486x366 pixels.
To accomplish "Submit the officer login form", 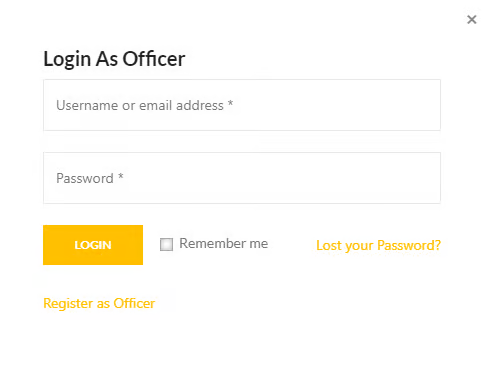I will coord(93,245).
